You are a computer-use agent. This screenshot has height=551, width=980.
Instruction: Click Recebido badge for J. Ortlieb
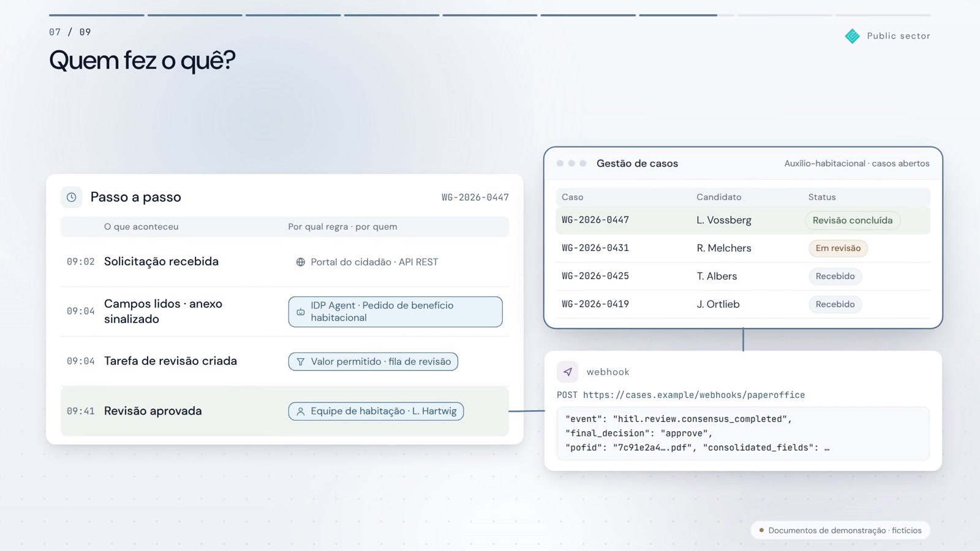835,304
